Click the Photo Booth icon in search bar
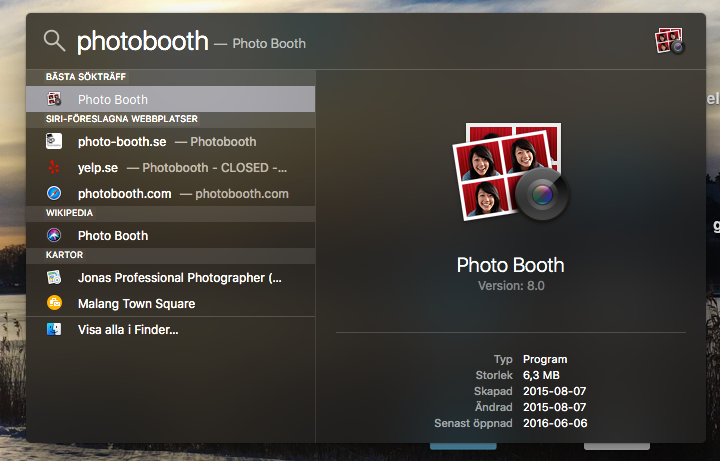 pos(670,41)
